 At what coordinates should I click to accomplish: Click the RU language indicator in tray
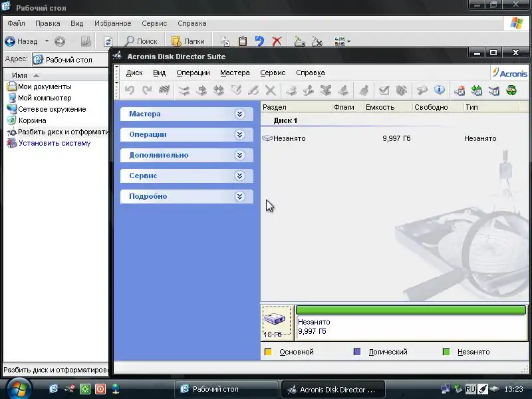click(470, 389)
